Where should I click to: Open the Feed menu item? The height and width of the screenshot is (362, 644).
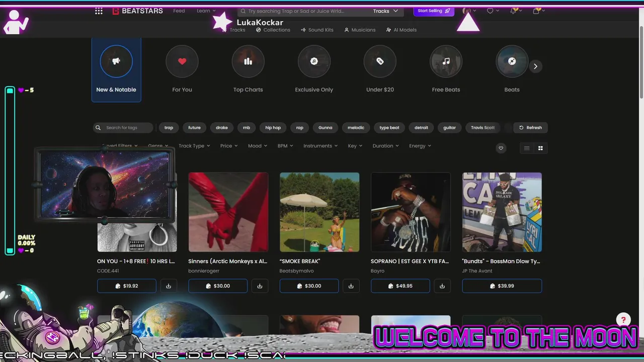[179, 11]
